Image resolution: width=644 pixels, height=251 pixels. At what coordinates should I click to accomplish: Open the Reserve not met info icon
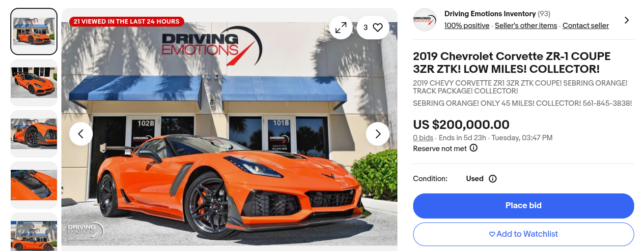(x=474, y=148)
